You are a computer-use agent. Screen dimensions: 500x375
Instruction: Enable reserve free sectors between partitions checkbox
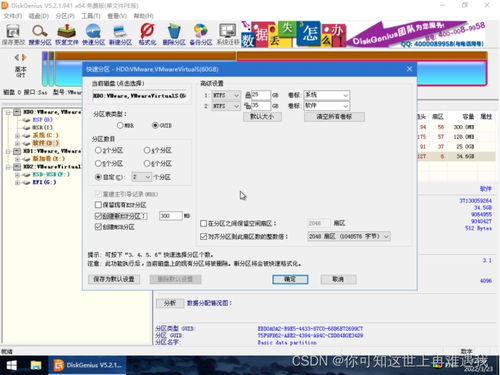tap(203, 223)
